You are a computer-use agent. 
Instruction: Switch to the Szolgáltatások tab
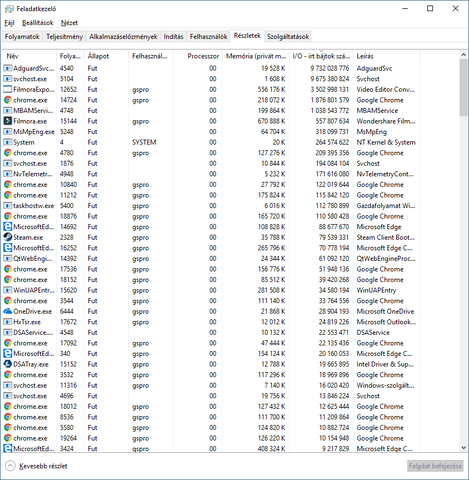(x=288, y=37)
